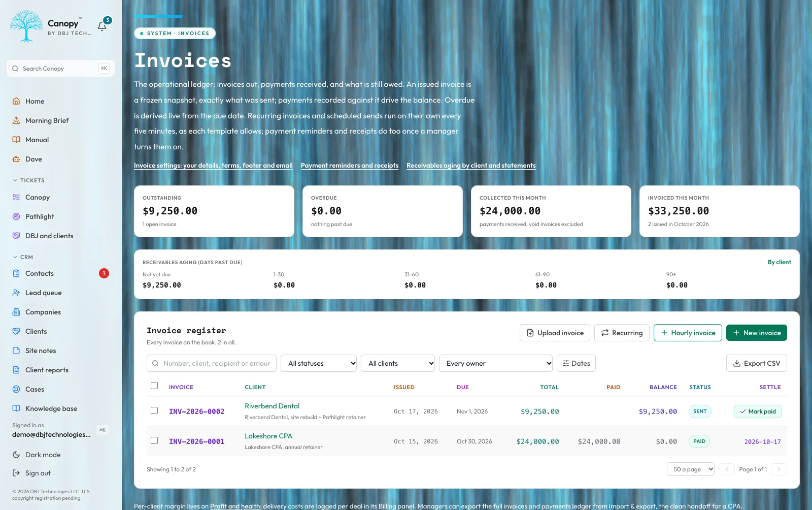The image size is (812, 510).
Task: Change the 50 a page selector
Action: pos(691,469)
